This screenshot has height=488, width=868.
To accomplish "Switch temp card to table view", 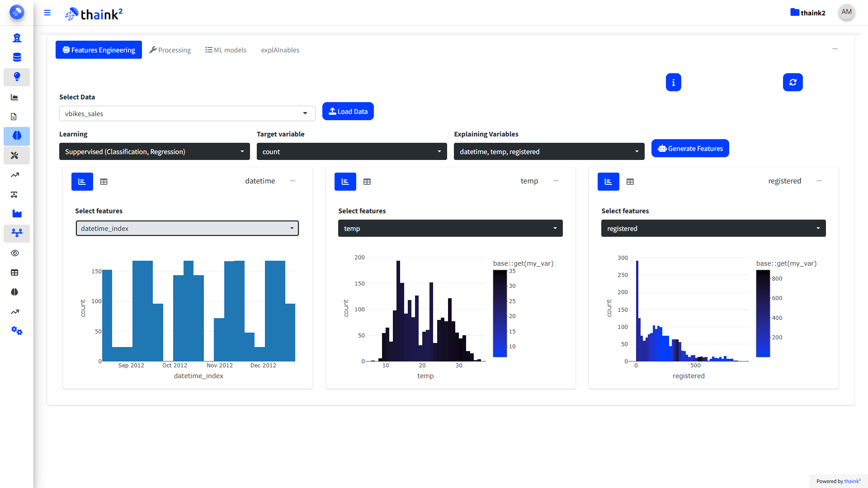I will point(367,182).
